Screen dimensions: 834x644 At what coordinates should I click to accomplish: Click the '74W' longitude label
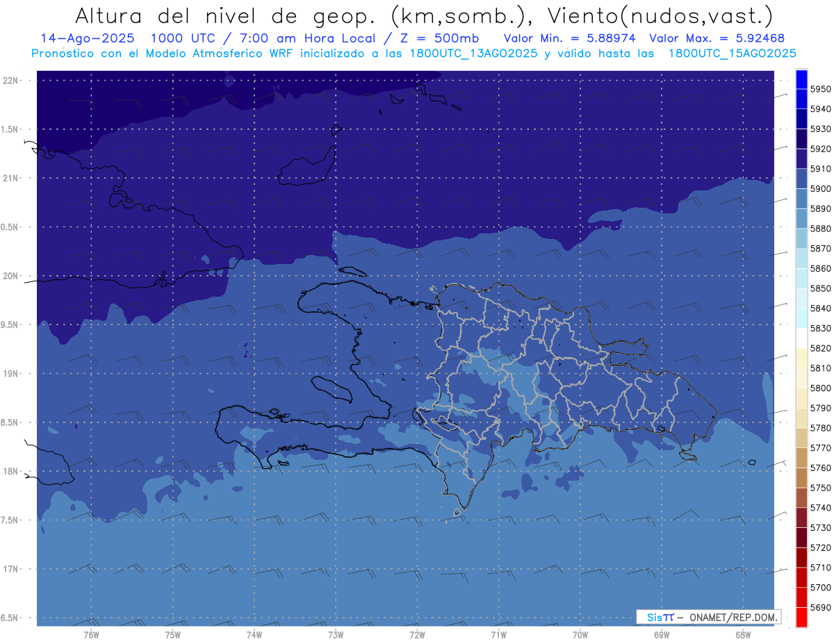[x=254, y=635]
